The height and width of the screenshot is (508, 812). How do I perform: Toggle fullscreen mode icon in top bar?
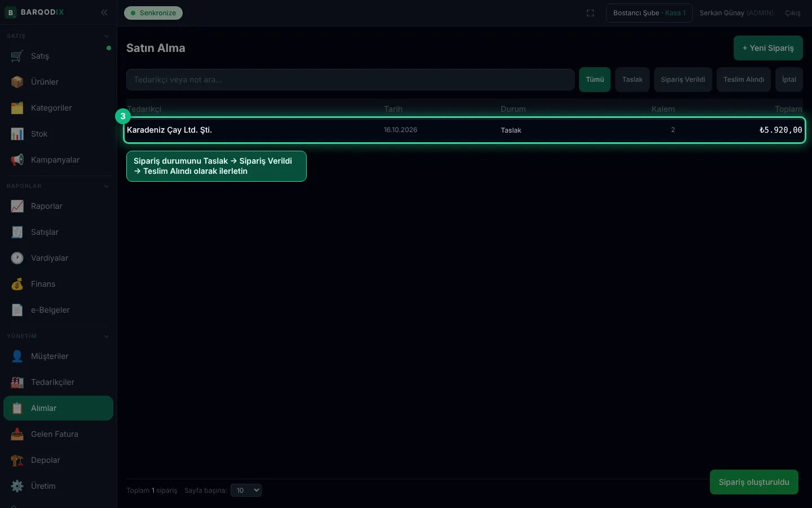[x=590, y=13]
